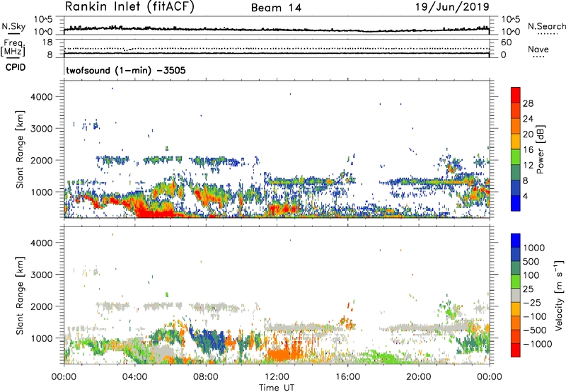The width and height of the screenshot is (566, 392).
Task: Select the "04:00" time tick label
Action: [x=135, y=377]
